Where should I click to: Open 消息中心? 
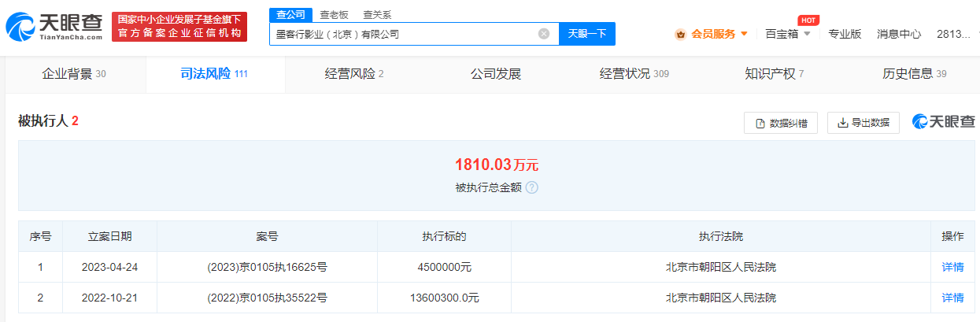point(899,34)
